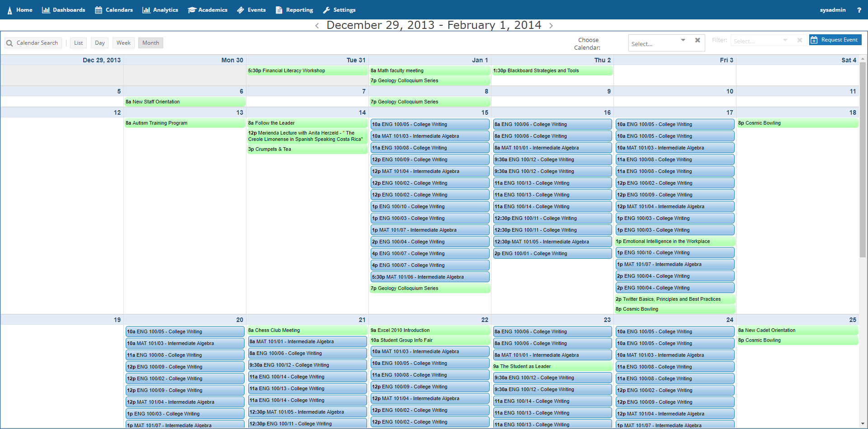Viewport: 868px width, 429px height.
Task: Open the Crumpets & Tea event
Action: (x=307, y=149)
